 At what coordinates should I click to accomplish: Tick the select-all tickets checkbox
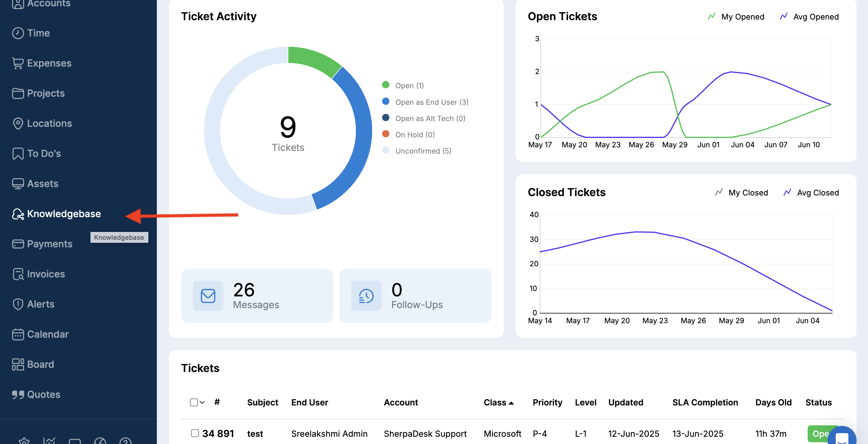194,402
